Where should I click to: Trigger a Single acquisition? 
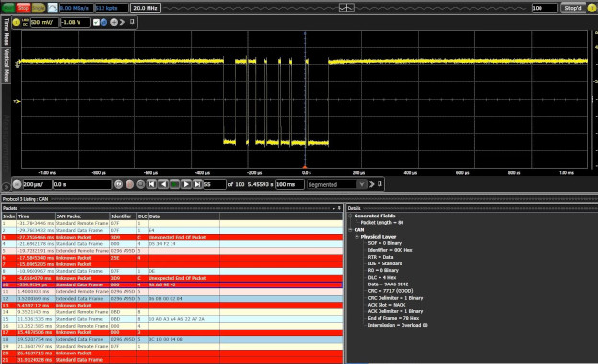(x=38, y=8)
